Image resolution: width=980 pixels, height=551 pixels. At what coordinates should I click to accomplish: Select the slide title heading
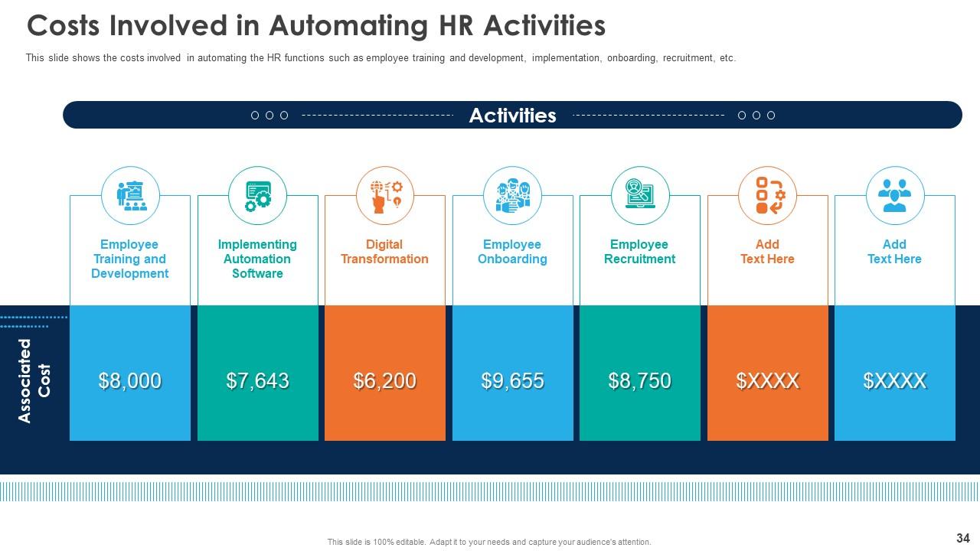pyautogui.click(x=316, y=26)
